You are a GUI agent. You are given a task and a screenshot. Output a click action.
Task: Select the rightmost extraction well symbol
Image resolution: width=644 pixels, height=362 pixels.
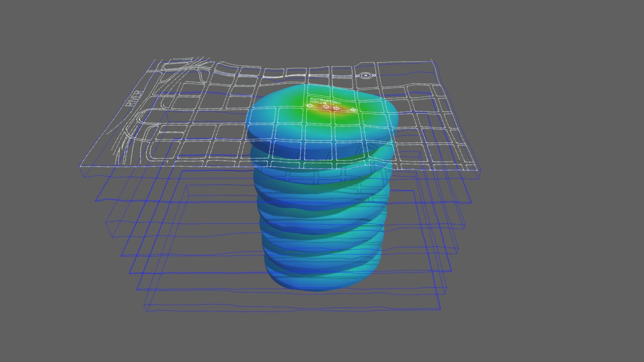point(353,110)
